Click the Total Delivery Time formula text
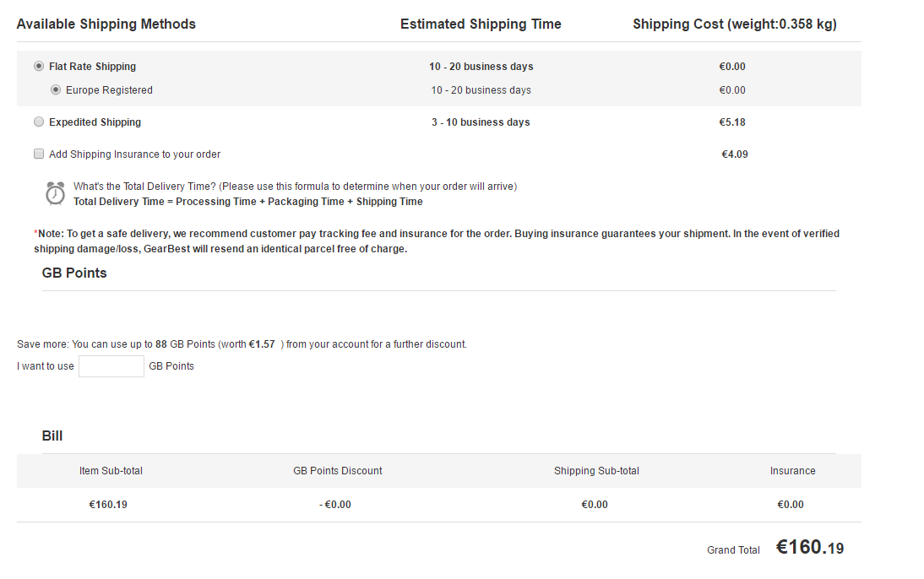 tap(248, 203)
